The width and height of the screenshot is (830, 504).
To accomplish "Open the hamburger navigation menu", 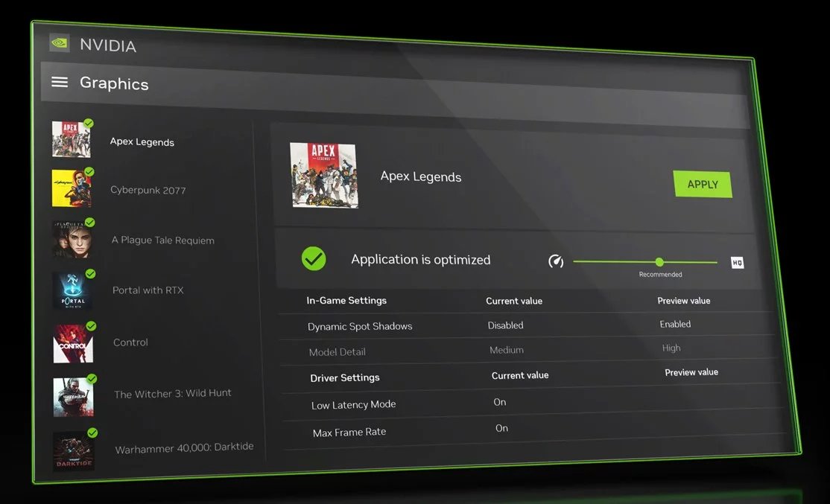I will point(60,83).
